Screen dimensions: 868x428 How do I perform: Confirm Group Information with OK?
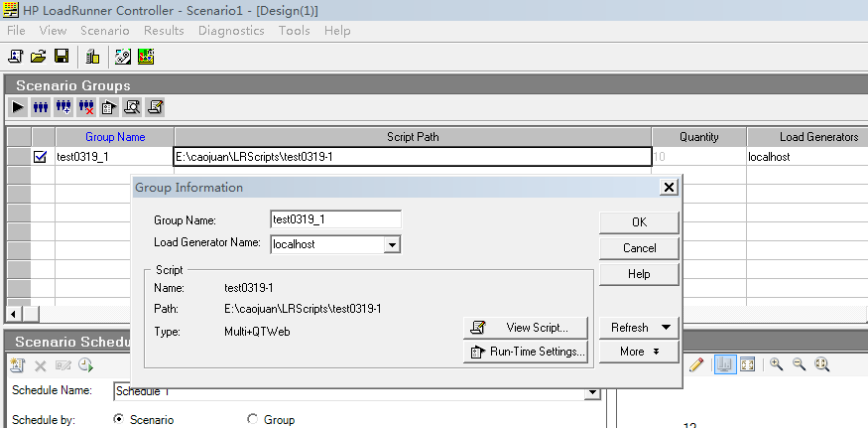point(639,222)
